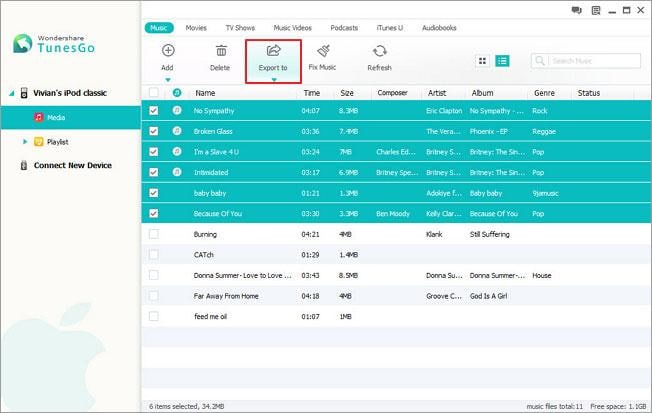Check the Donna Summer song checkbox
Viewport: 652px width, 413px height.
point(153,275)
